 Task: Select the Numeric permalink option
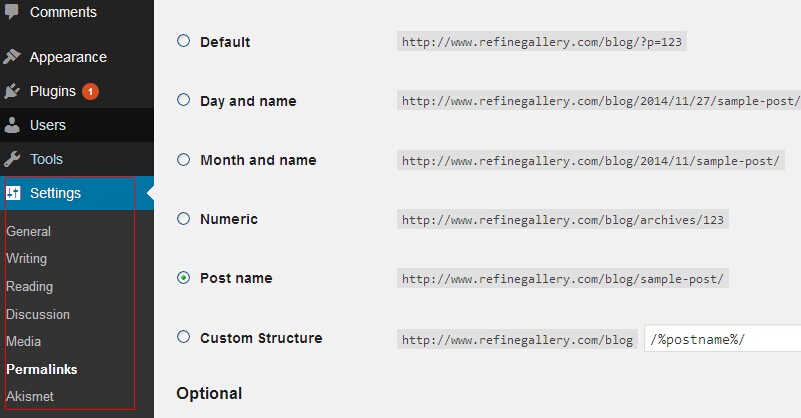(183, 219)
